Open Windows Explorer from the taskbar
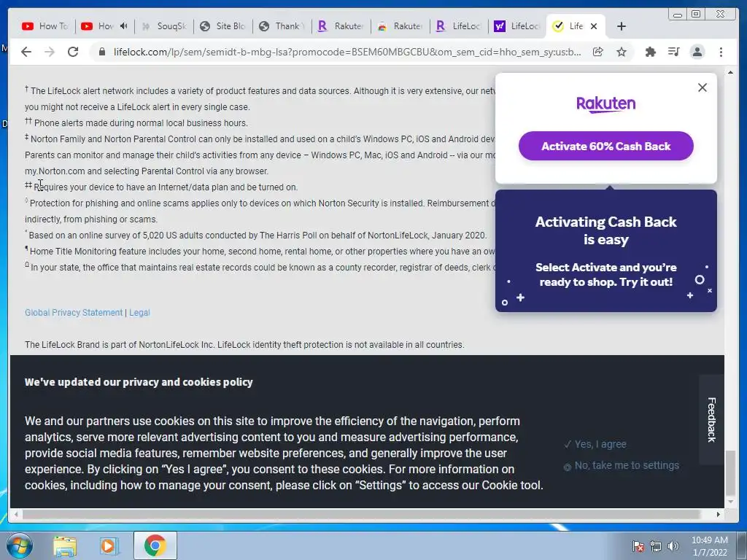This screenshot has width=747, height=560. [x=65, y=545]
